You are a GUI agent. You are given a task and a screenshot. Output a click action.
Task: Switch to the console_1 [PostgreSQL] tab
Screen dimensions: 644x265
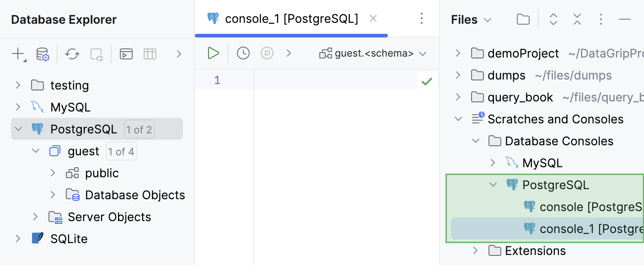291,19
